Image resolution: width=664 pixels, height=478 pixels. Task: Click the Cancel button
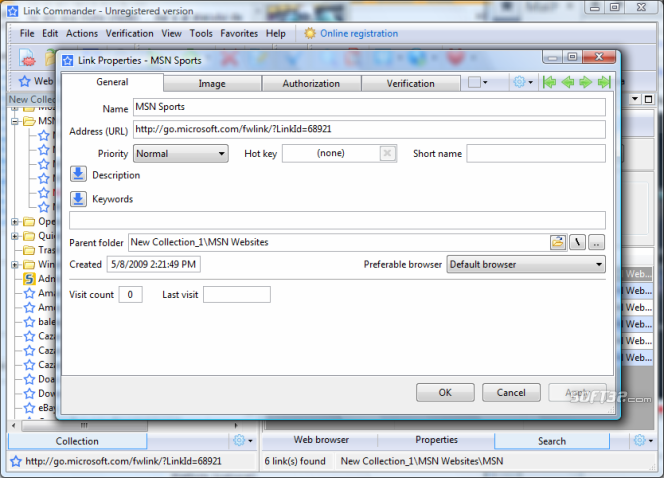511,392
